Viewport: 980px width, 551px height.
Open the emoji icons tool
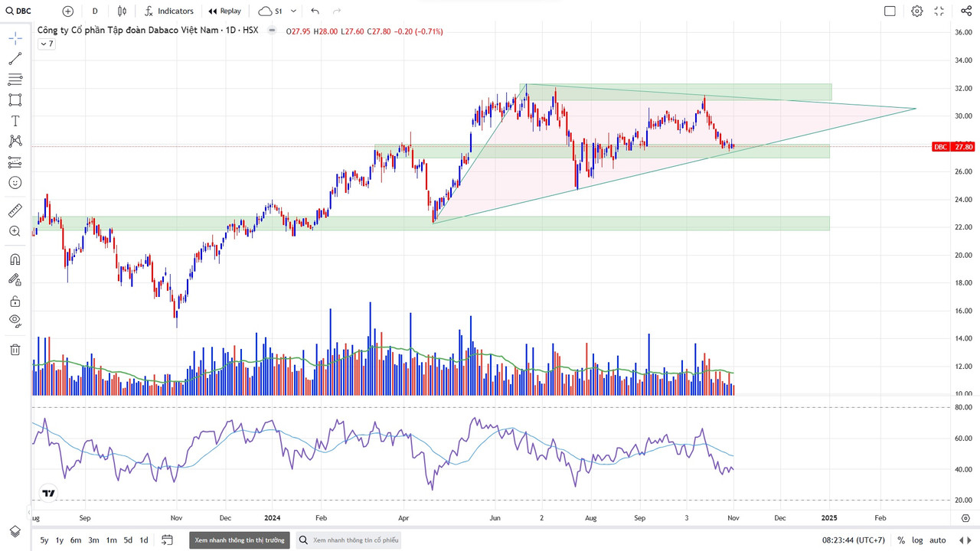click(x=15, y=183)
